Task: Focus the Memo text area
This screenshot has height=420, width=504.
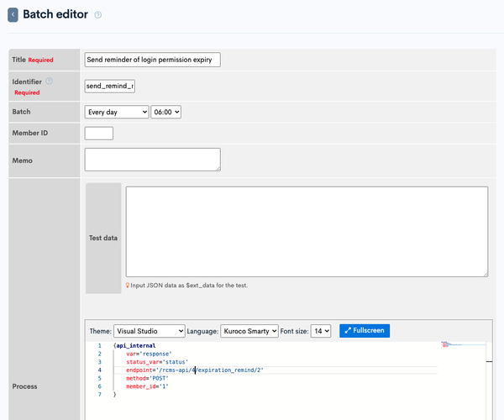Action: point(152,160)
